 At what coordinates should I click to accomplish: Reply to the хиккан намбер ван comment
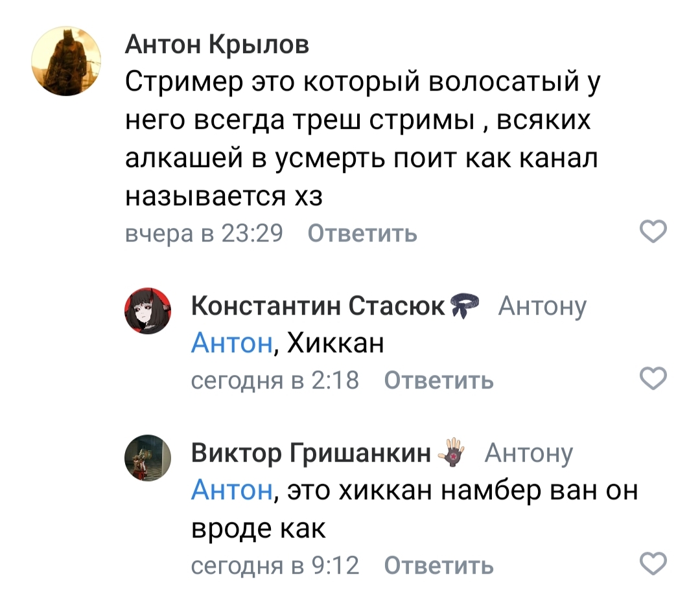pos(439,565)
